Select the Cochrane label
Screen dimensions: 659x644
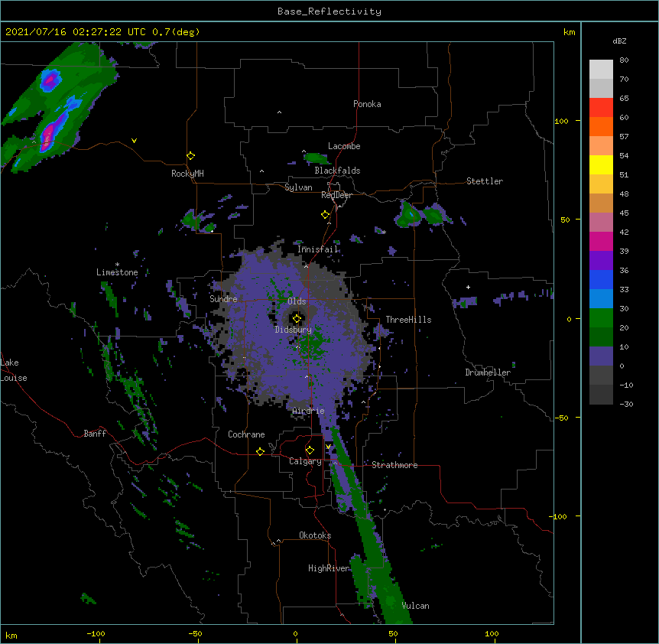[x=246, y=434]
